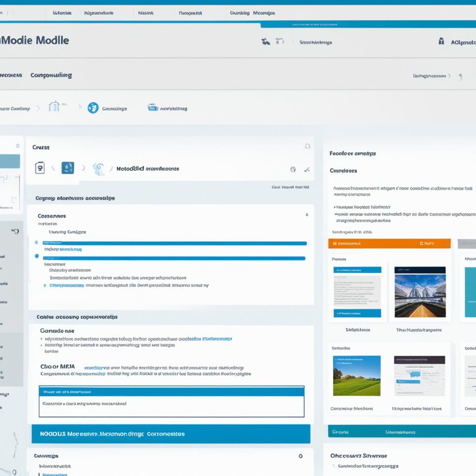Image resolution: width=476 pixels, height=476 pixels.
Task: Click the chevron after the clipboard icon
Action: [x=53, y=168]
